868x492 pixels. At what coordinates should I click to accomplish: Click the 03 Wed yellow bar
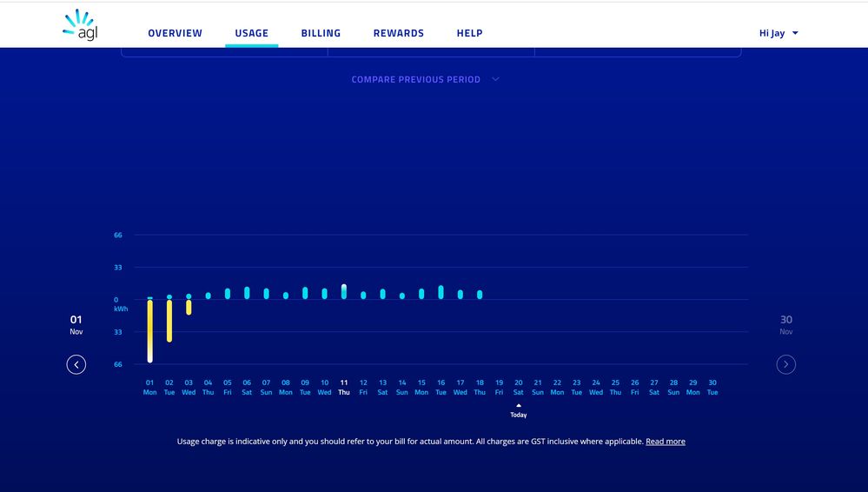coord(189,307)
